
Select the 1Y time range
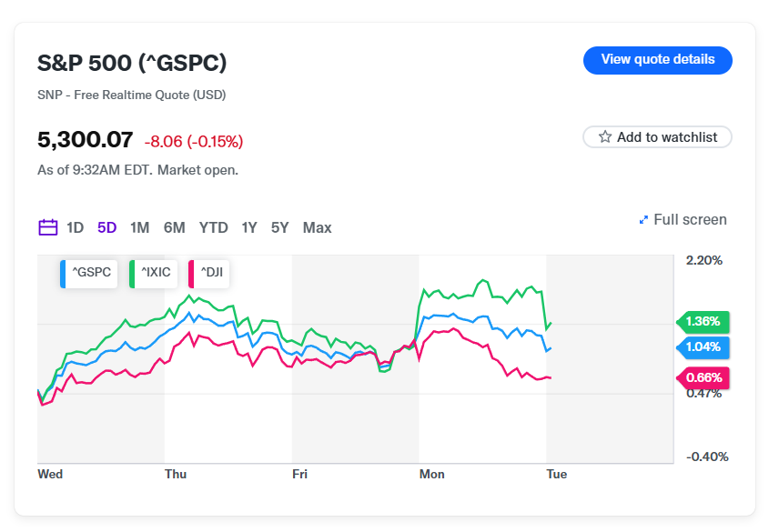[249, 227]
